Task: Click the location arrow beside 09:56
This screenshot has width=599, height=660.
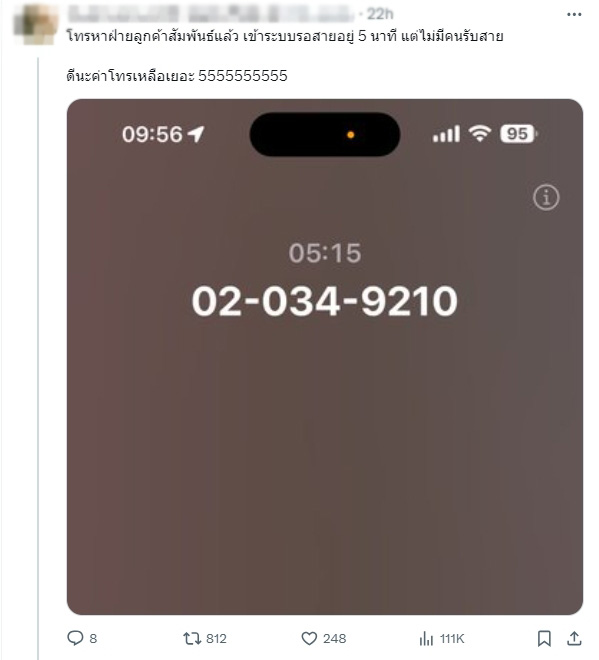Action: pyautogui.click(x=196, y=134)
